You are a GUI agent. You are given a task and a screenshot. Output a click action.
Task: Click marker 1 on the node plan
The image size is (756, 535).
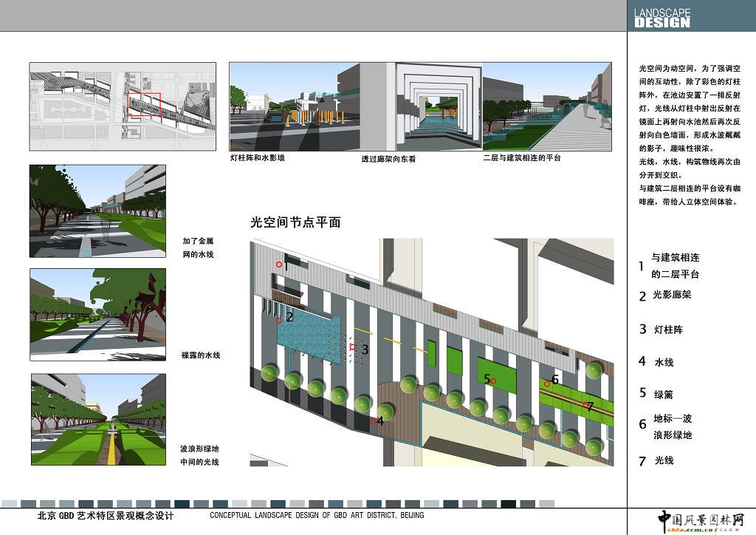coord(279,265)
